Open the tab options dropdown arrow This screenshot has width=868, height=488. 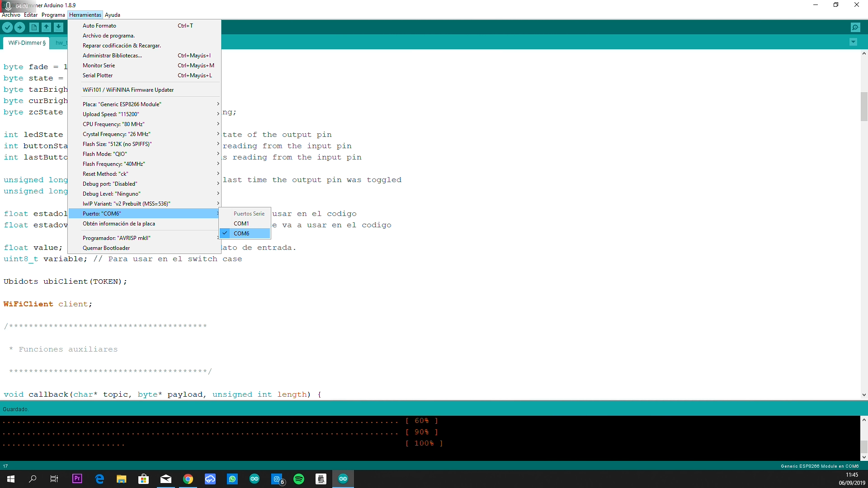[853, 42]
